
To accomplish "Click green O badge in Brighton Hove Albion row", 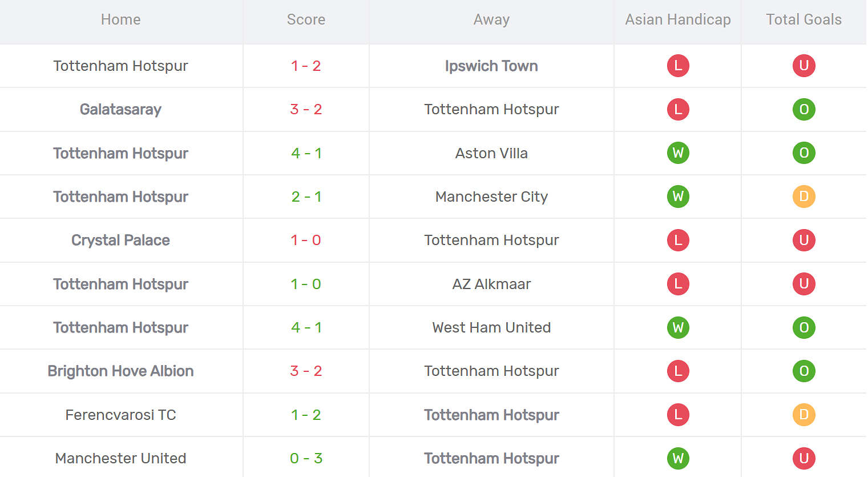I will tap(804, 371).
